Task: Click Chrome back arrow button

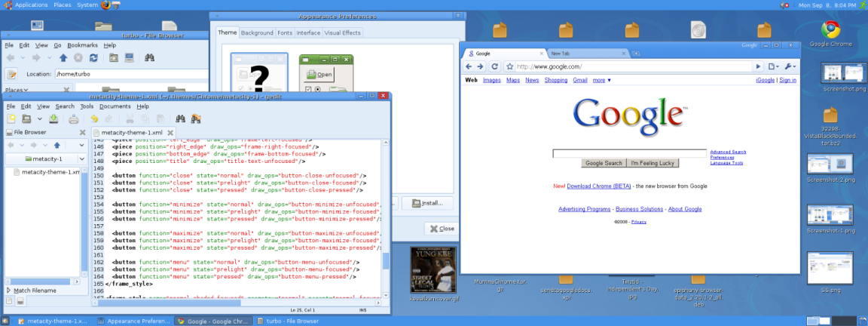Action: click(x=469, y=66)
